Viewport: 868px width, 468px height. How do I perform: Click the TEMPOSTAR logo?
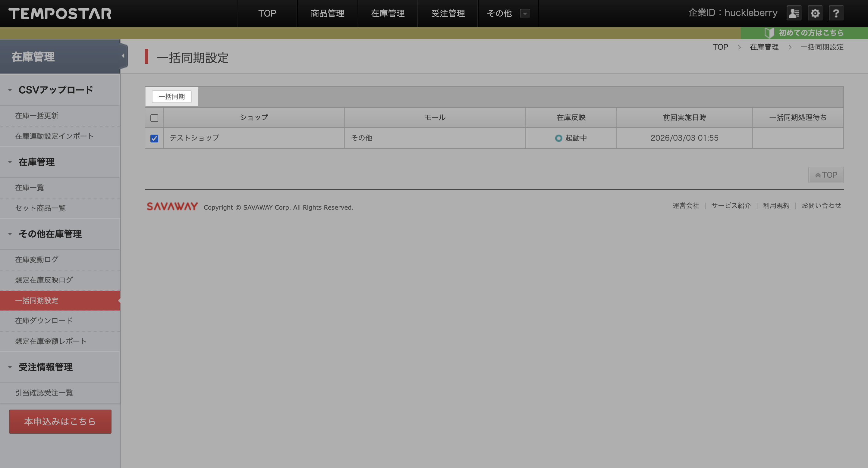click(60, 14)
